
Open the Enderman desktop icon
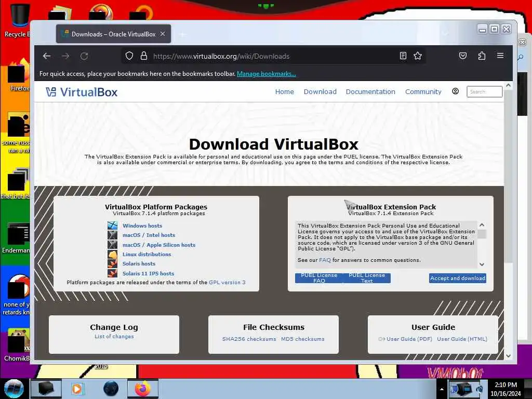(16, 237)
